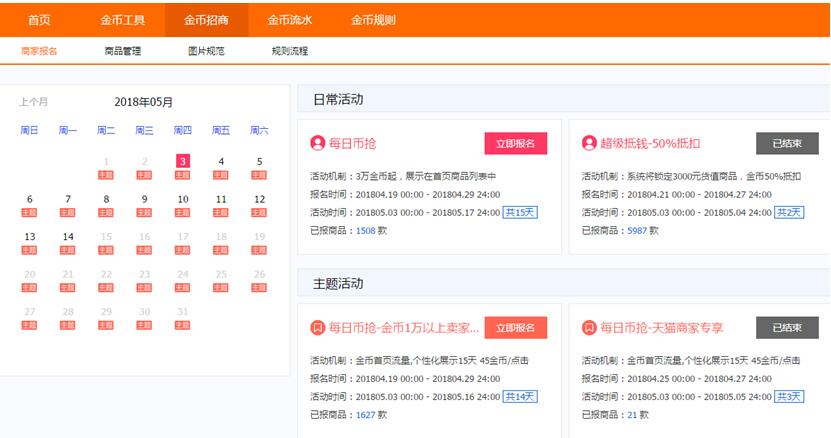This screenshot has width=831, height=438.
Task: Click the 主题 tag under May 10
Action: pos(183,213)
